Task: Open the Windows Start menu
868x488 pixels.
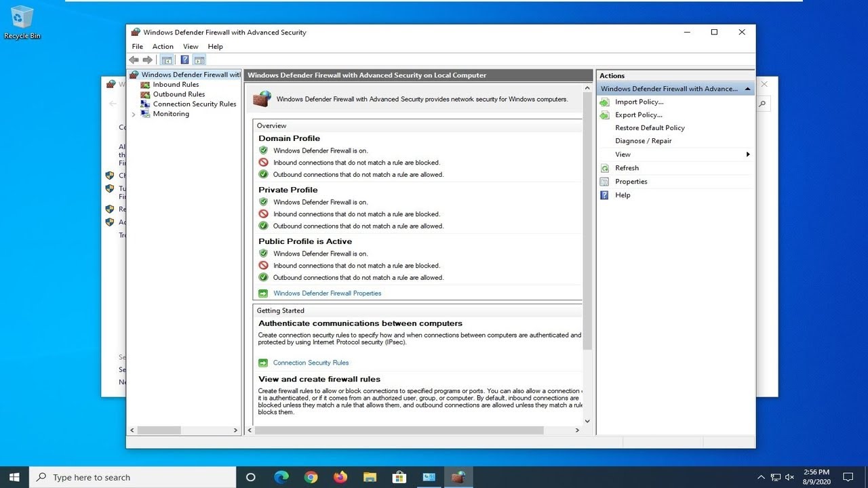Action: tap(14, 477)
